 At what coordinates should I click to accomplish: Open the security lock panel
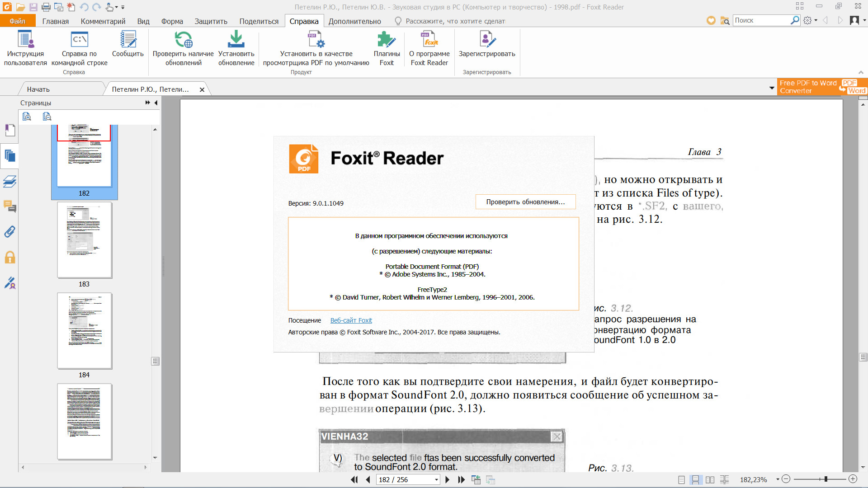click(x=10, y=258)
